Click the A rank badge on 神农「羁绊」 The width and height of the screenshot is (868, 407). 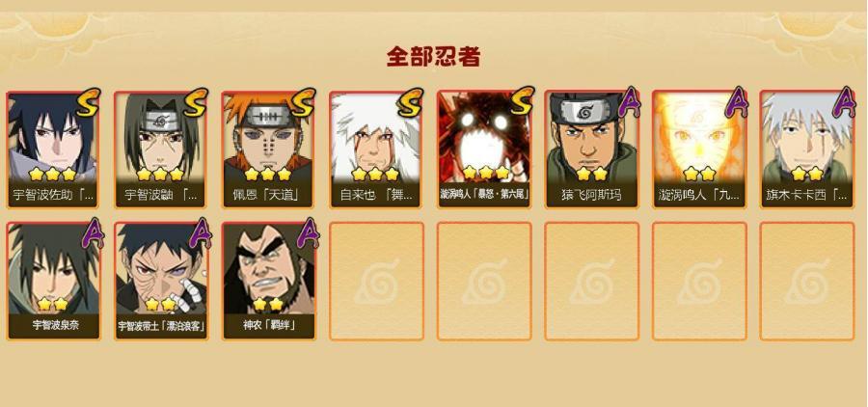click(308, 233)
